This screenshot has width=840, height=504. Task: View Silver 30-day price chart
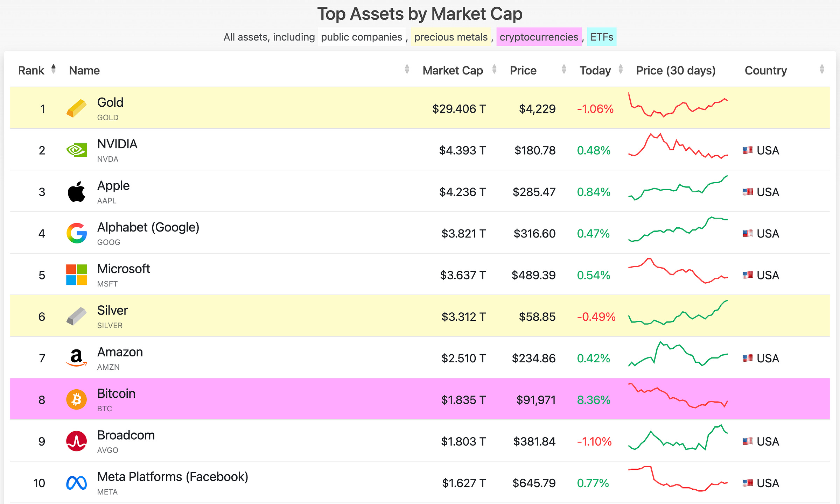tap(678, 313)
